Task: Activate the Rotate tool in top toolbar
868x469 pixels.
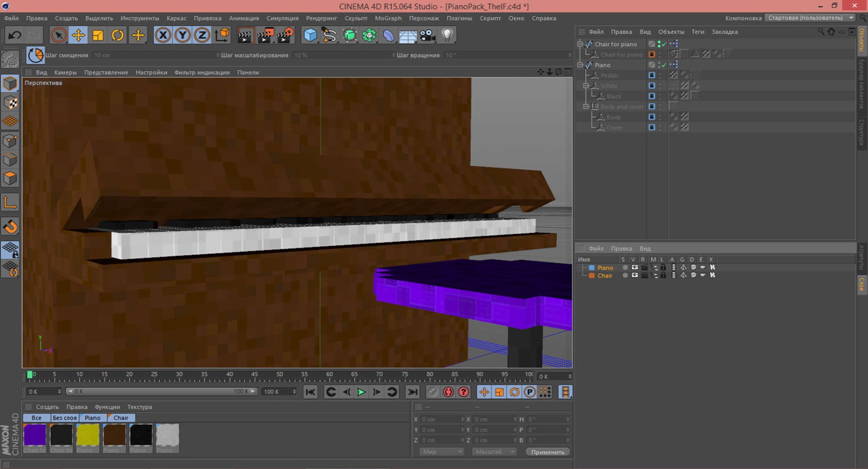Action: pos(118,35)
